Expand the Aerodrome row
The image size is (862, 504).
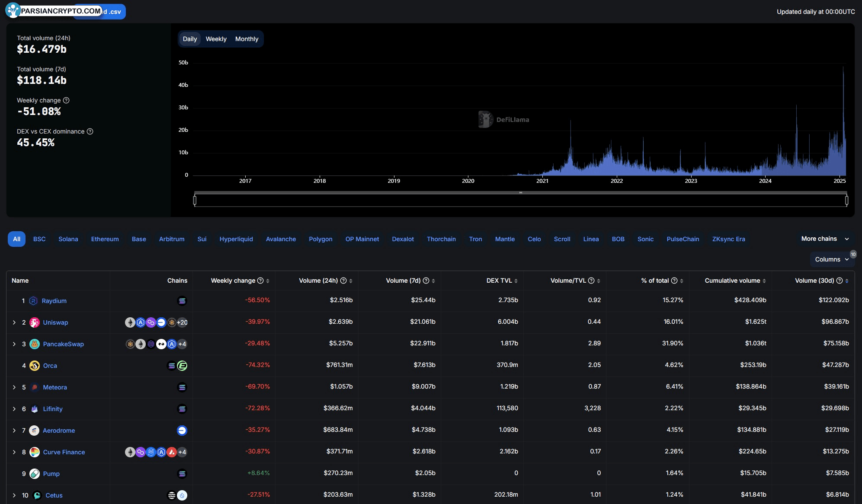pyautogui.click(x=14, y=431)
